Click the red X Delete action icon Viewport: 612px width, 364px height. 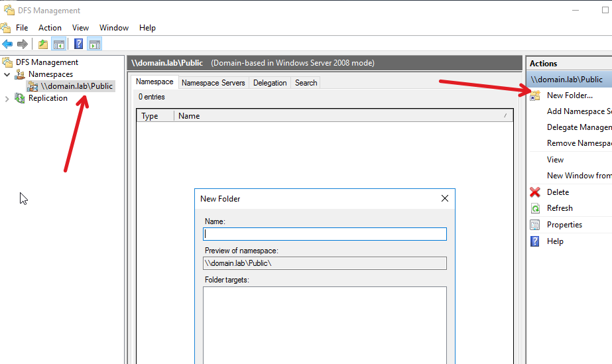535,192
